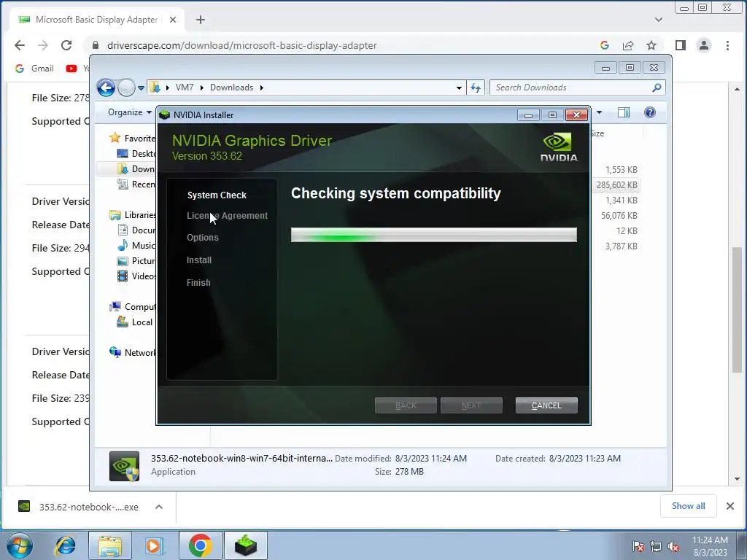Select Documents library in navigation pane

[x=136, y=230]
